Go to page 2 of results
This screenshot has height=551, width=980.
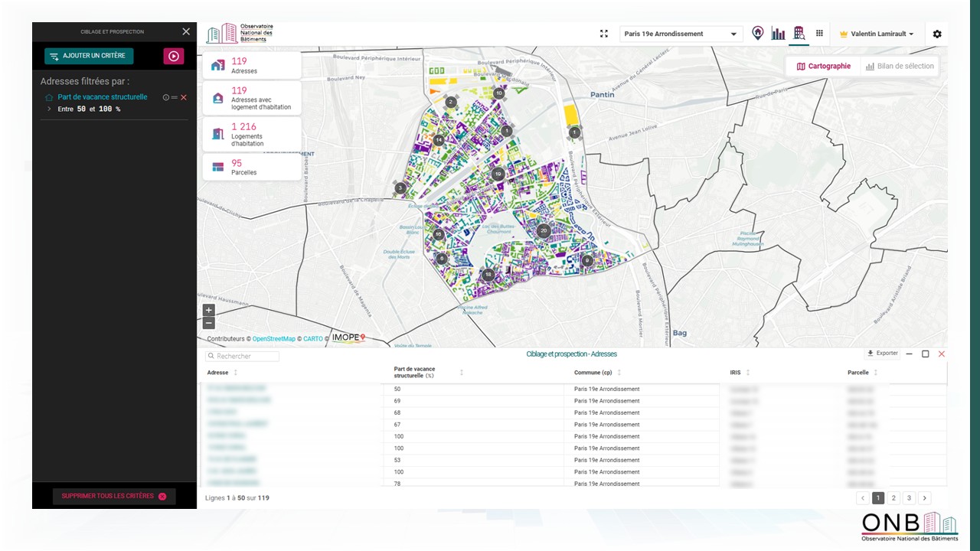tap(893, 498)
